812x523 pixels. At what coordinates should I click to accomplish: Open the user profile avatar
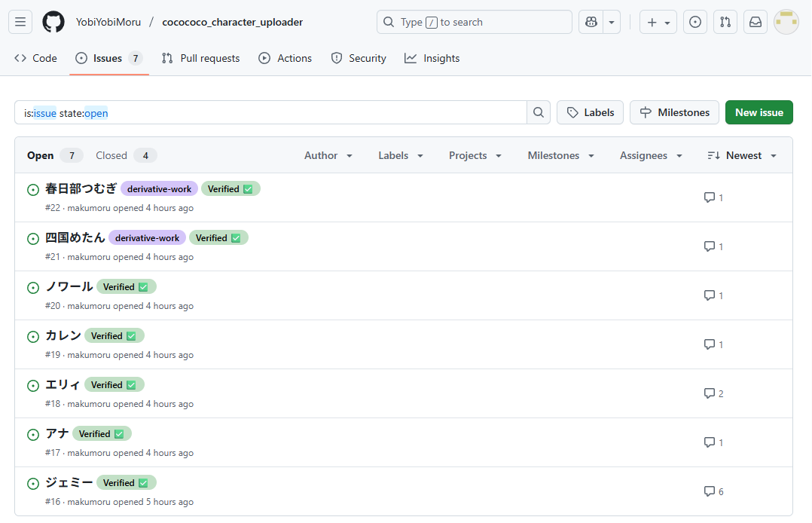(786, 22)
